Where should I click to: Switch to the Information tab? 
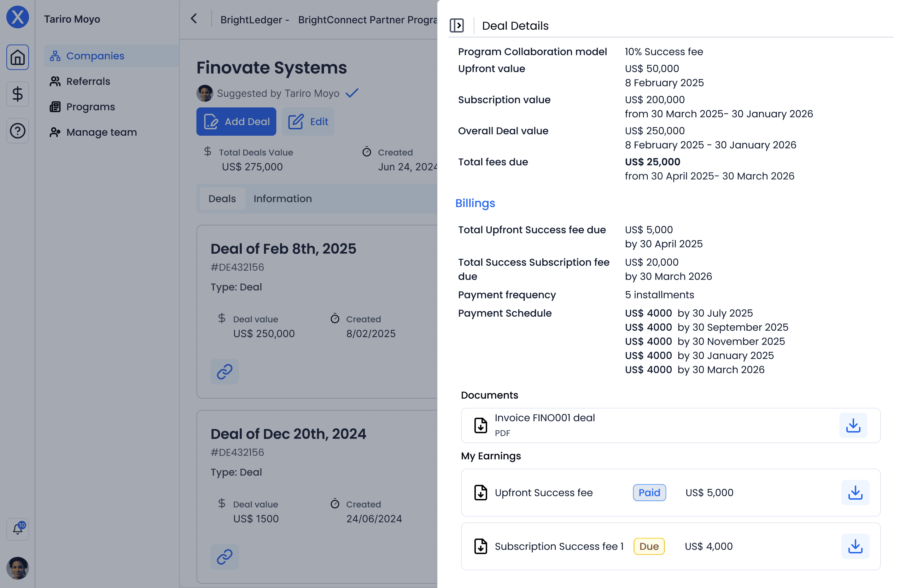point(282,198)
